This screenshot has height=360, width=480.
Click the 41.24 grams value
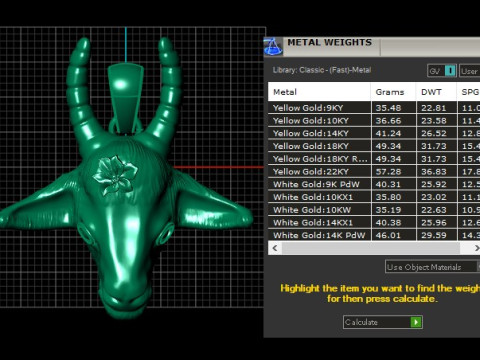click(x=388, y=133)
